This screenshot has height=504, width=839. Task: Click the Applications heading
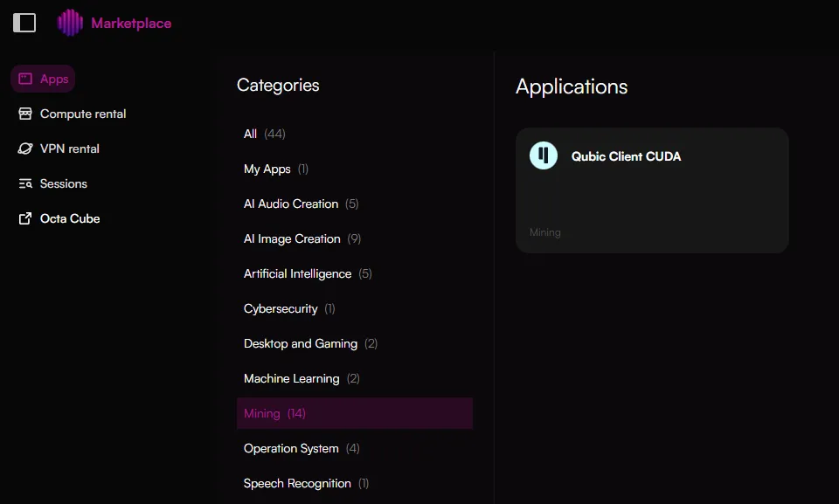coord(572,86)
